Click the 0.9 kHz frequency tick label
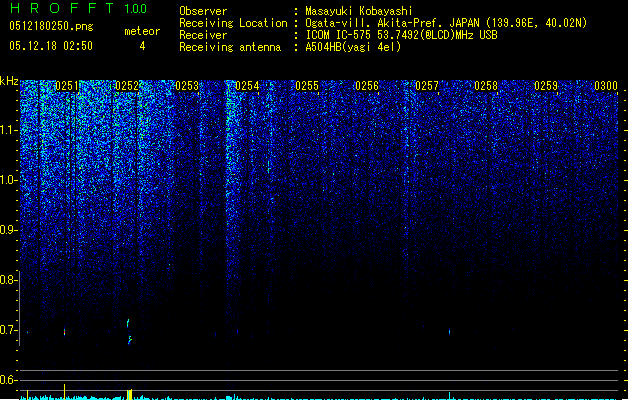Screen dimensions: 629x400 [8, 230]
